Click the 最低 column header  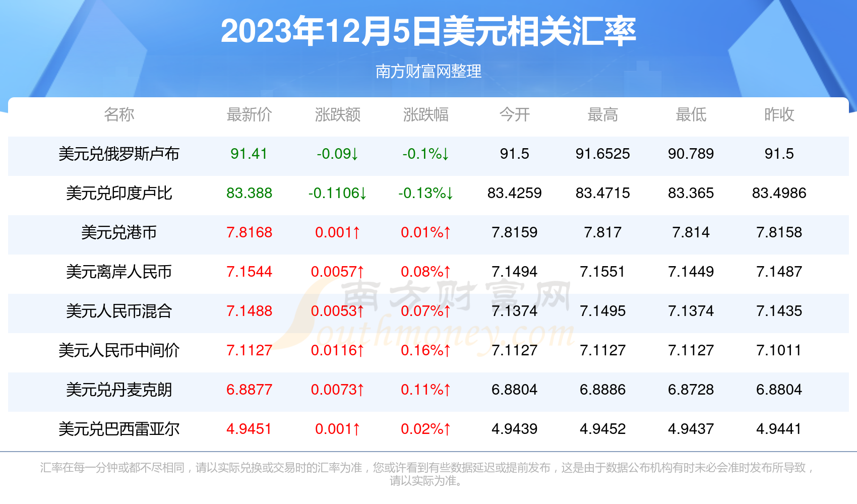(691, 114)
